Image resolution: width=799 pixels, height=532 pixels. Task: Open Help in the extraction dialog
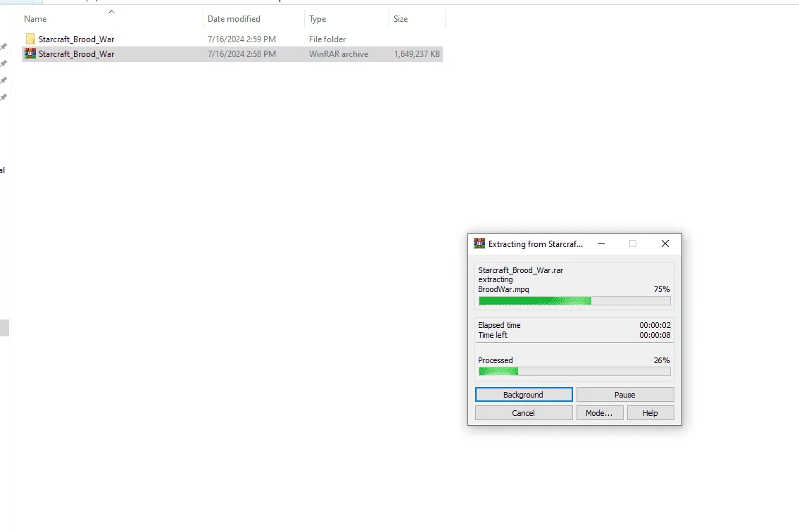tap(650, 413)
